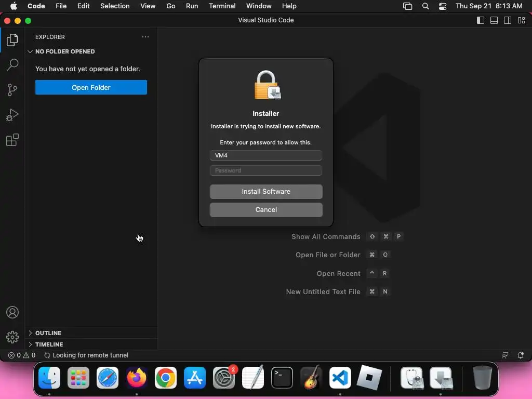
Task: Open notifications bell in status bar
Action: 521,355
